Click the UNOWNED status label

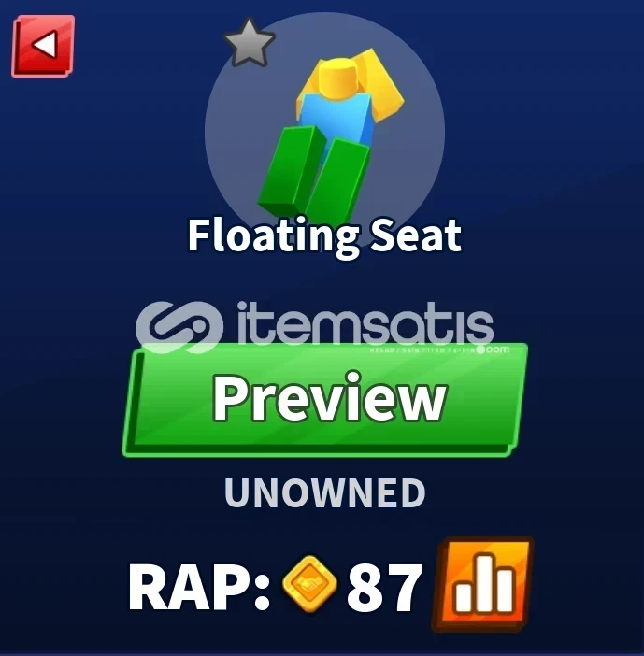(324, 492)
